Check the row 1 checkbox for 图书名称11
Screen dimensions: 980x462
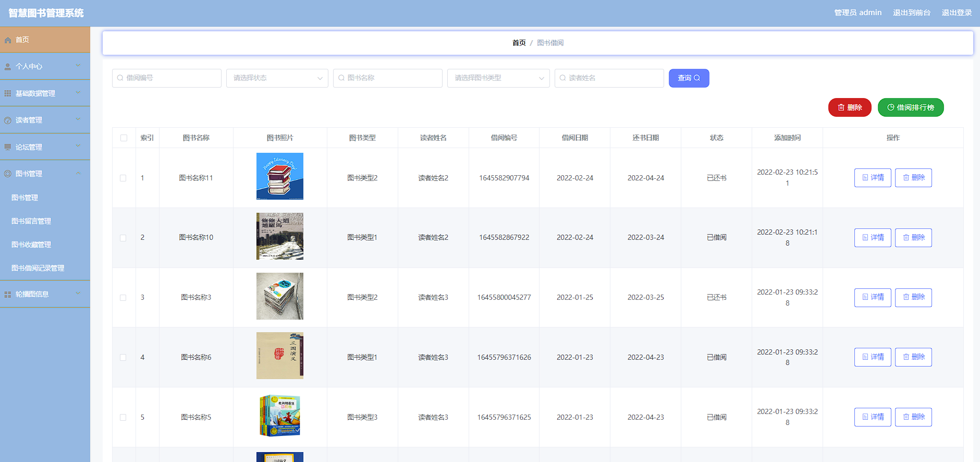click(123, 178)
